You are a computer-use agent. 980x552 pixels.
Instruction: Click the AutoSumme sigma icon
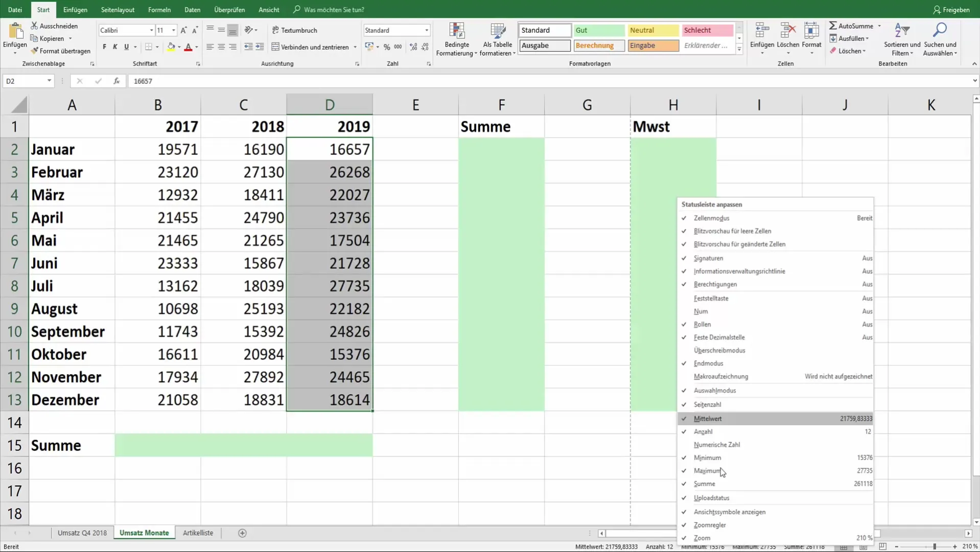833,26
